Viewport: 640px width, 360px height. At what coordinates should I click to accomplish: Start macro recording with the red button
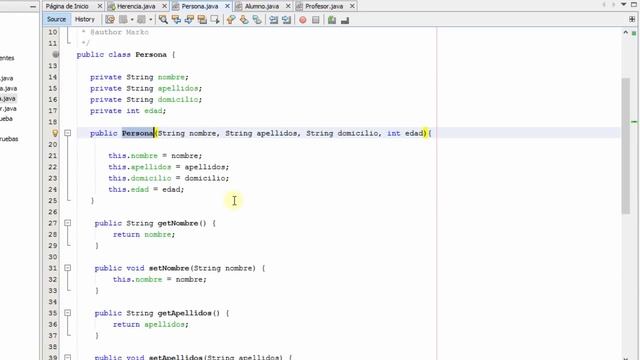tap(303, 20)
